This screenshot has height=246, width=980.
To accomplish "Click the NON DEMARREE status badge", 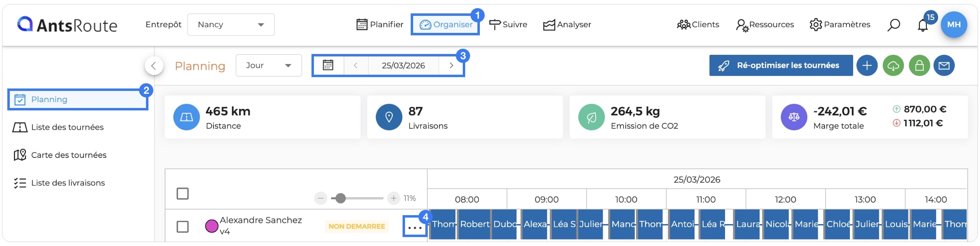I will [x=357, y=227].
